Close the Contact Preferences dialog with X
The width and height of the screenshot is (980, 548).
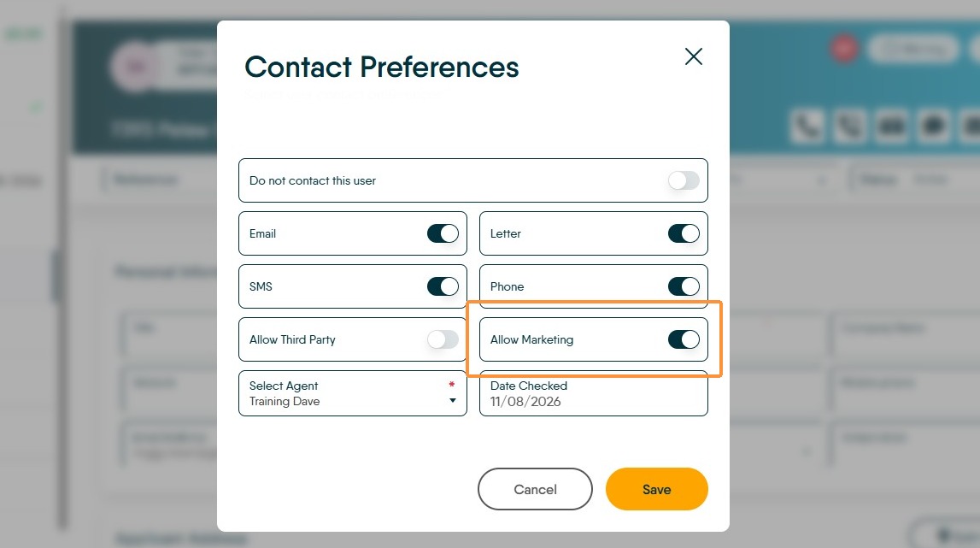(693, 56)
